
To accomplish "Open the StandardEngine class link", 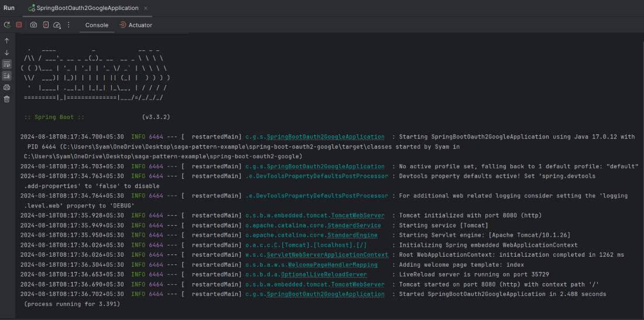I will tap(352, 235).
